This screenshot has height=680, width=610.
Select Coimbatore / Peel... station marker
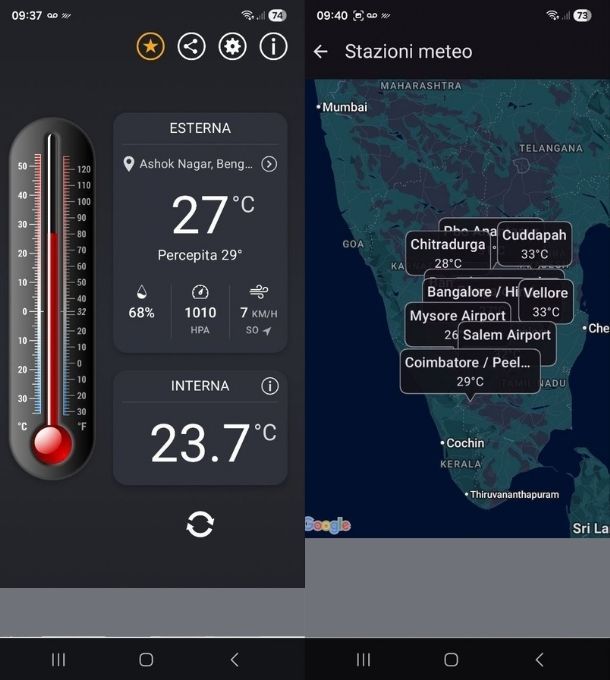pyautogui.click(x=470, y=372)
